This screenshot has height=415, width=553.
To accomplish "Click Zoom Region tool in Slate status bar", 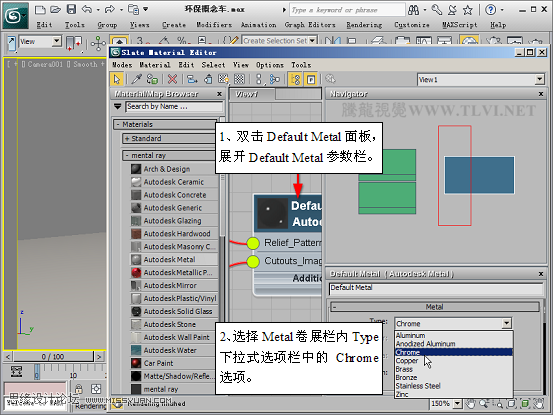I will tap(498, 404).
